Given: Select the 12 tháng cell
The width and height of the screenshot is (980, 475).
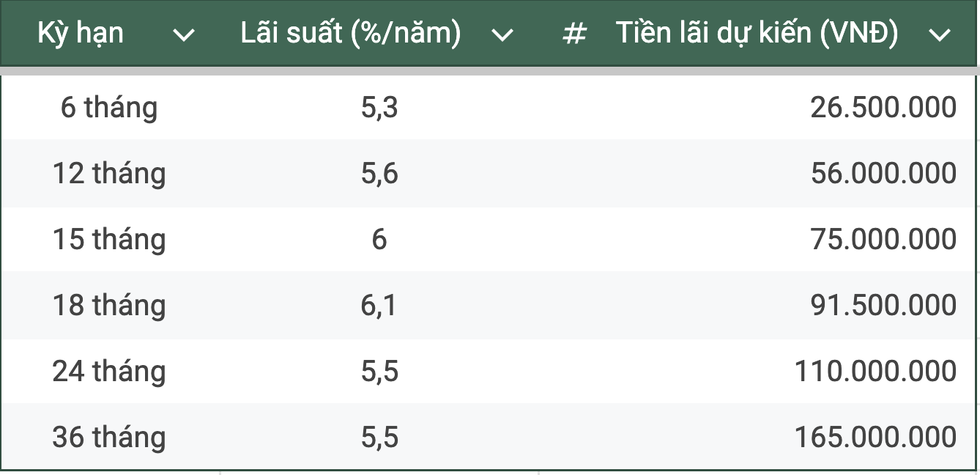Looking at the screenshot, I should [109, 174].
